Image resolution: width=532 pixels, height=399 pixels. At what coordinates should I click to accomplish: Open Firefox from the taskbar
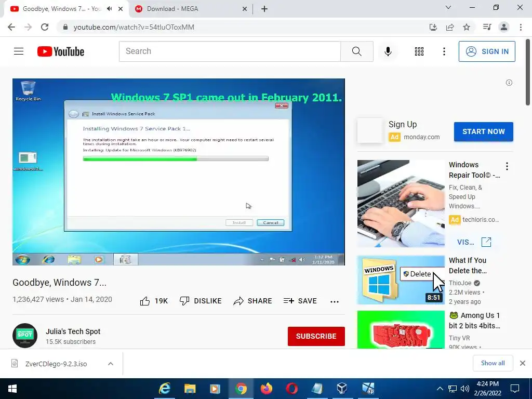click(x=267, y=389)
